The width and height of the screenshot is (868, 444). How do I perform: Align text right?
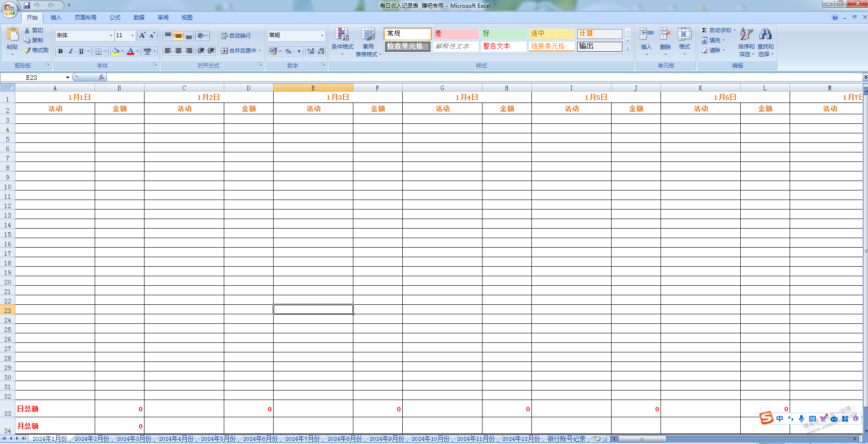189,51
